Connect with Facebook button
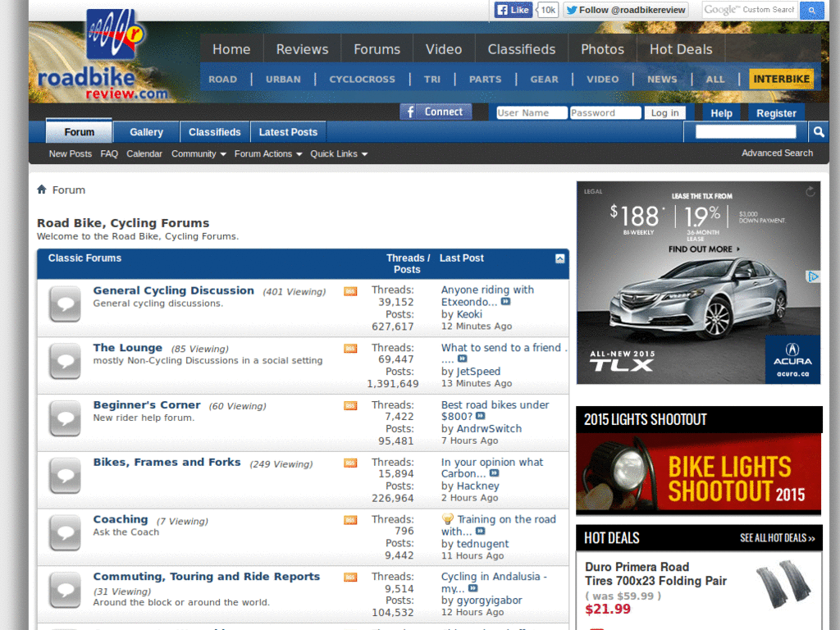840x630 pixels. [x=436, y=112]
